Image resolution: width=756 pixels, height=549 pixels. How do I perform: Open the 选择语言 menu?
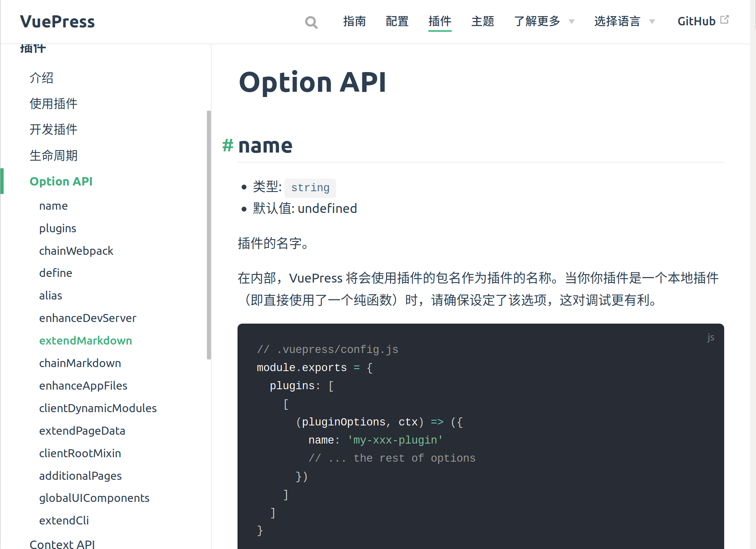tap(617, 21)
